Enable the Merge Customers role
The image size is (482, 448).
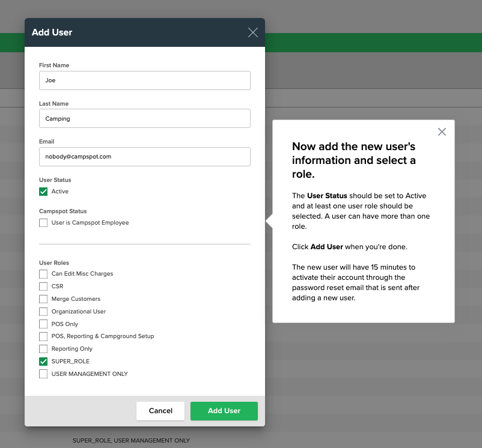click(x=43, y=299)
